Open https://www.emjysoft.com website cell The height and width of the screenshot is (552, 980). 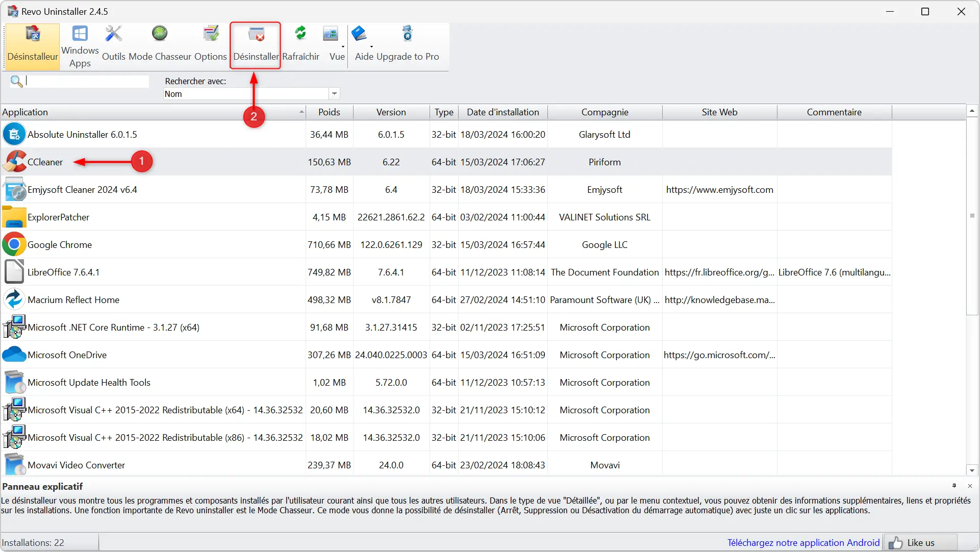[x=719, y=190]
